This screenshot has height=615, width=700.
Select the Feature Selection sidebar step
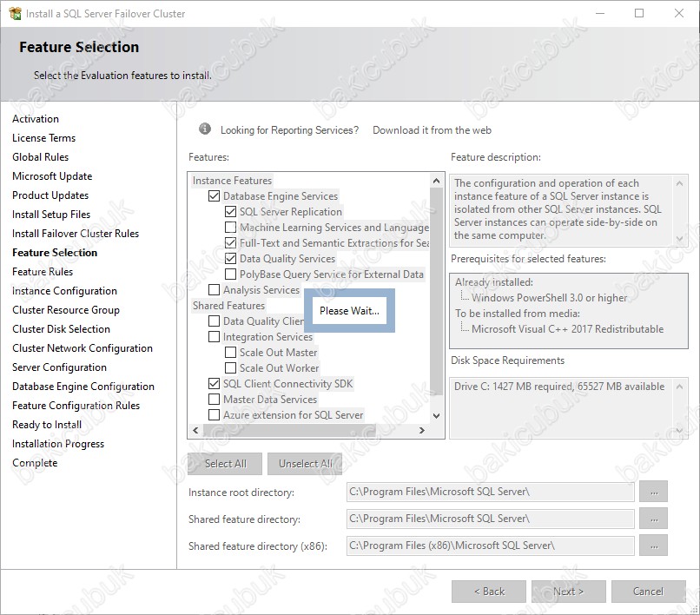(x=55, y=253)
